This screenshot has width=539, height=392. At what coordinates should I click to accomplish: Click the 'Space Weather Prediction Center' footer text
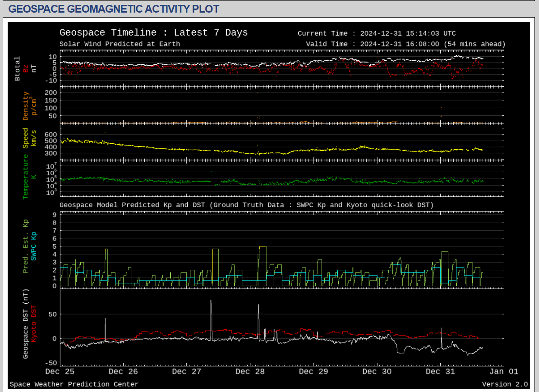[74, 384]
